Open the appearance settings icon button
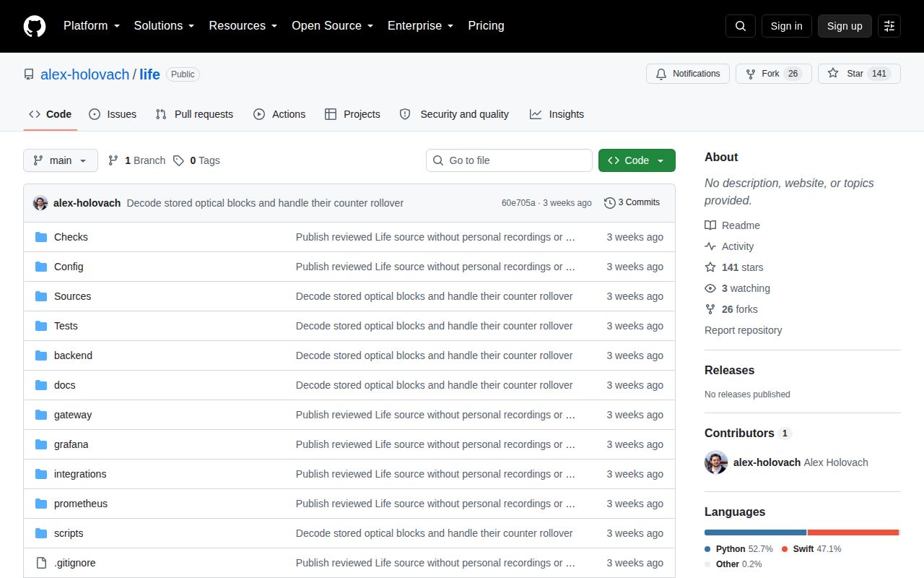Image resolution: width=924 pixels, height=578 pixels. point(889,26)
